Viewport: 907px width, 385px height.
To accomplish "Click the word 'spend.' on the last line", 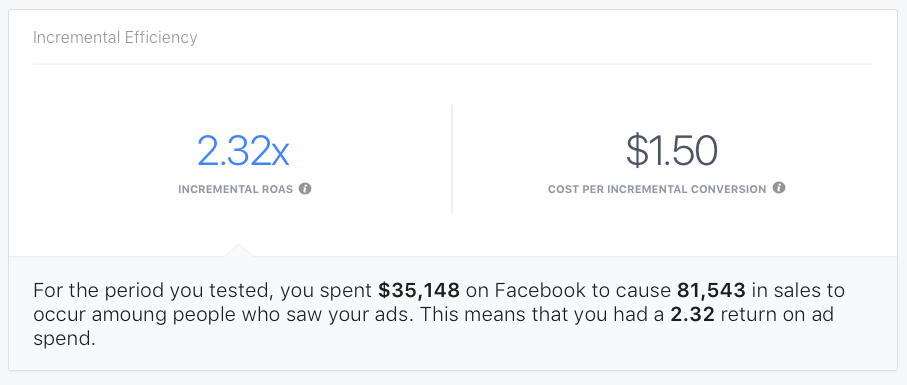I will [64, 340].
